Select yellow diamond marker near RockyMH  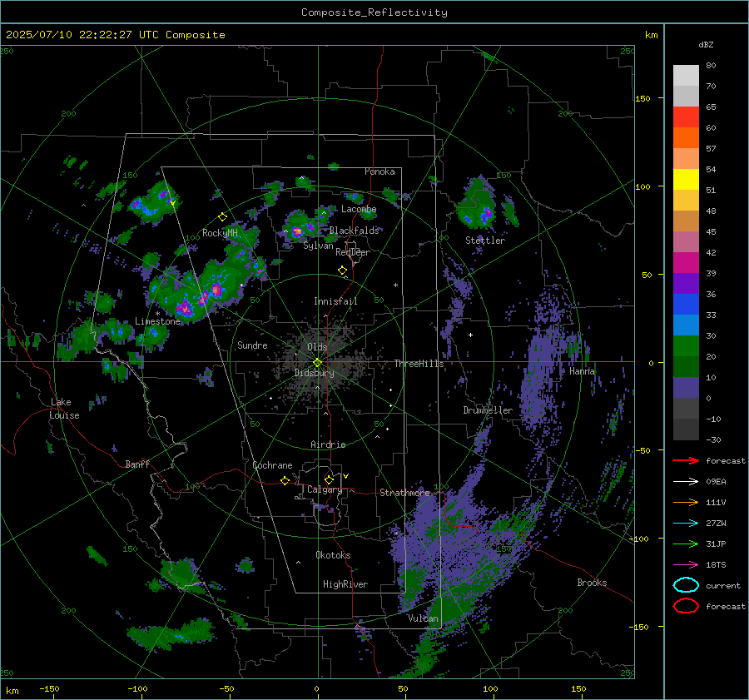pyautogui.click(x=222, y=217)
